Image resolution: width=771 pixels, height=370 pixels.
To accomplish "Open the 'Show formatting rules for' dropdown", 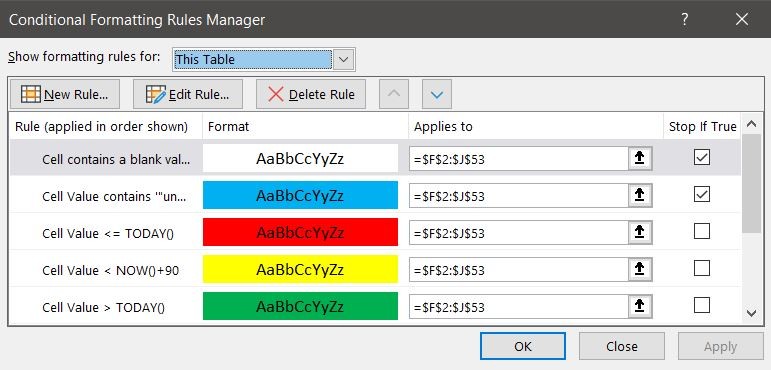I will coord(344,60).
